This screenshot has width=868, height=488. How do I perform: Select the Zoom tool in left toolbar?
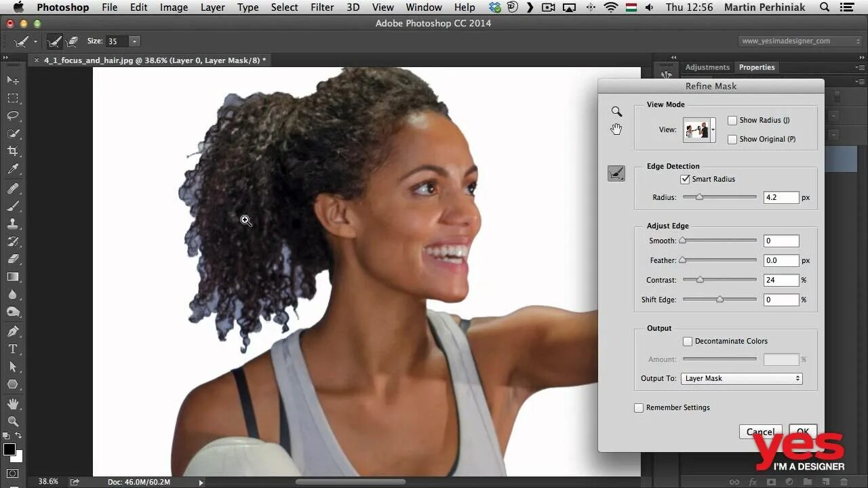click(13, 422)
